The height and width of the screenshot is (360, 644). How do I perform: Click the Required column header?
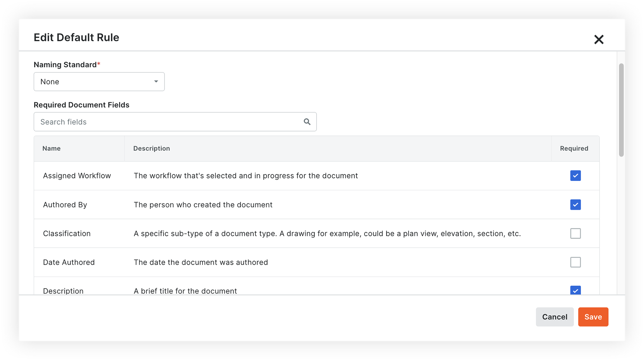(x=574, y=148)
